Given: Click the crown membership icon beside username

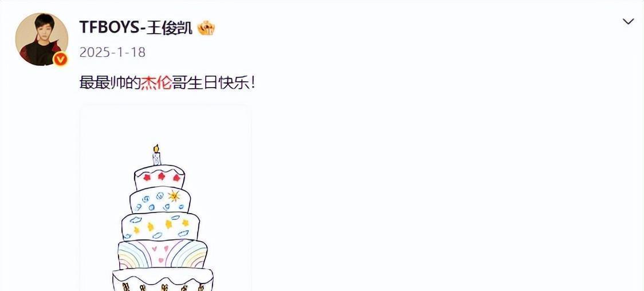Looking at the screenshot, I should (x=207, y=28).
